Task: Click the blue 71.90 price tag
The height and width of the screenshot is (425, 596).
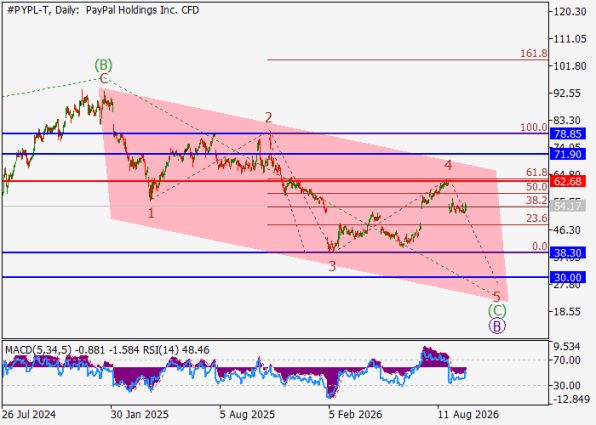Action: tap(567, 154)
